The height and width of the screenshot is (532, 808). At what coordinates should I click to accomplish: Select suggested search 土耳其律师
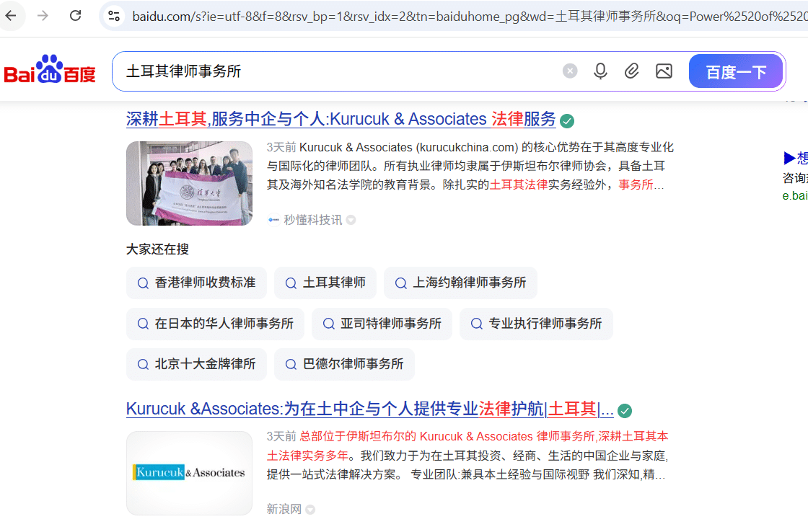(325, 283)
